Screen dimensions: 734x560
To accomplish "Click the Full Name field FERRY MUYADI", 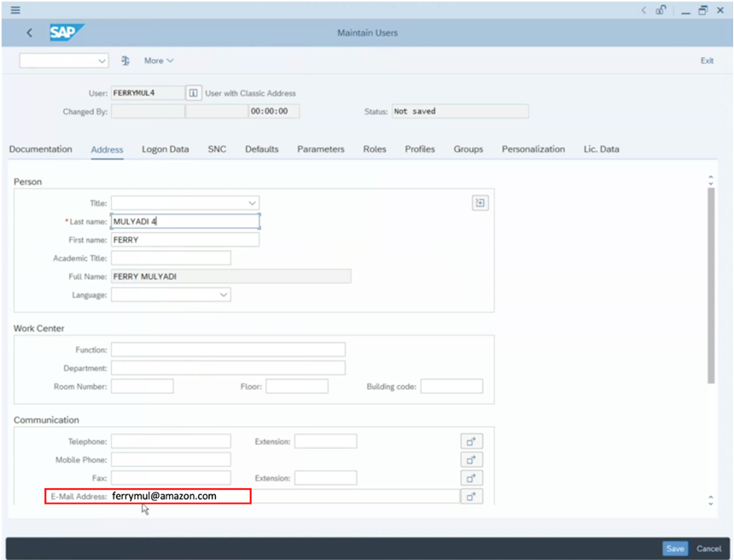I will 231,277.
